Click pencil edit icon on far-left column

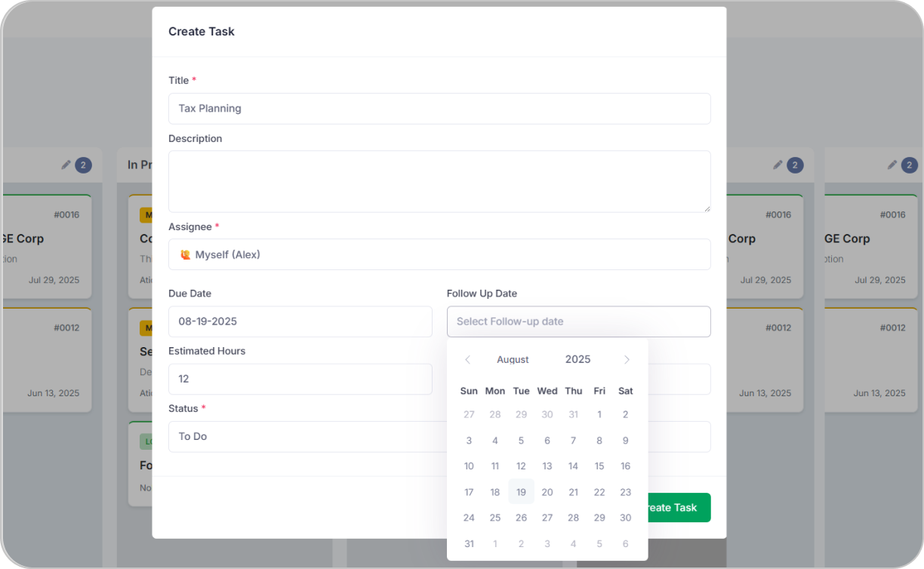[66, 165]
